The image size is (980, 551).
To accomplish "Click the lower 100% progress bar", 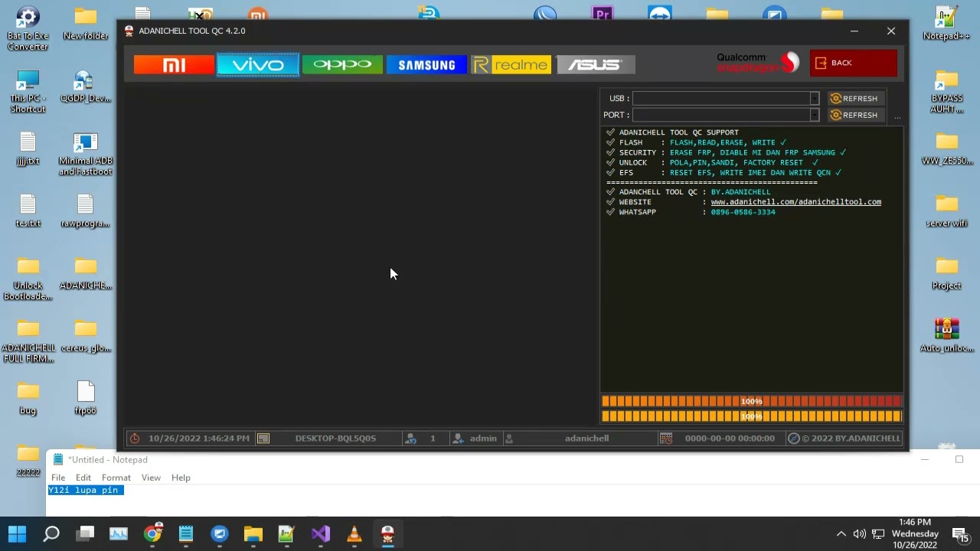I will 752,416.
